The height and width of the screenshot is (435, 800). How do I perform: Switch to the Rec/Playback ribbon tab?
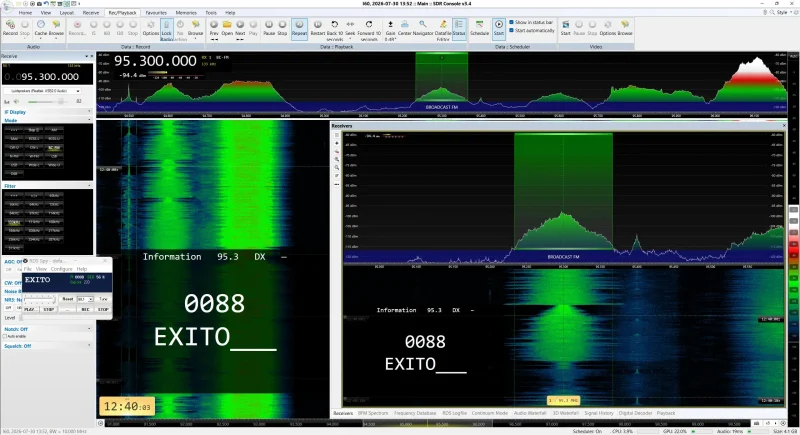click(x=122, y=13)
